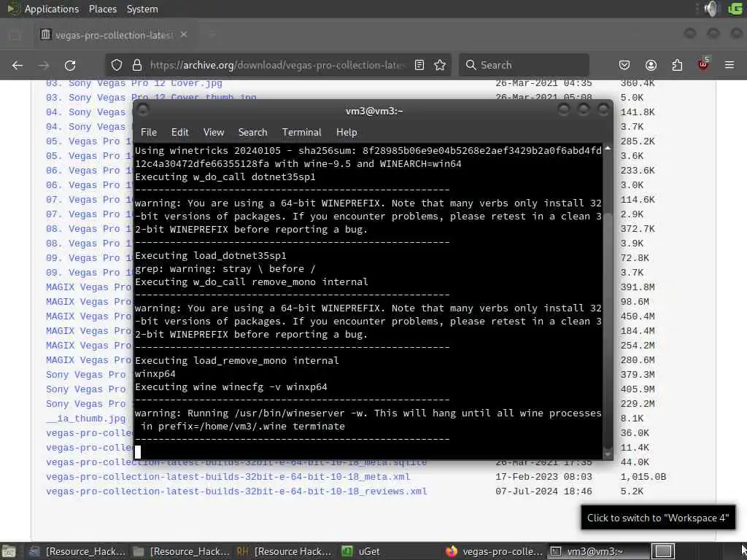Open the System menu

click(x=142, y=9)
